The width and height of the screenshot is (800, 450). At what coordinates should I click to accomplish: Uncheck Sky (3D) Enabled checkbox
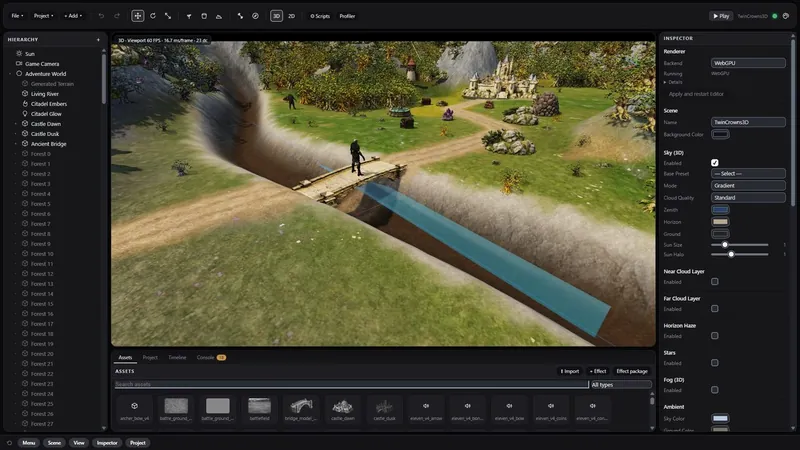click(715, 163)
